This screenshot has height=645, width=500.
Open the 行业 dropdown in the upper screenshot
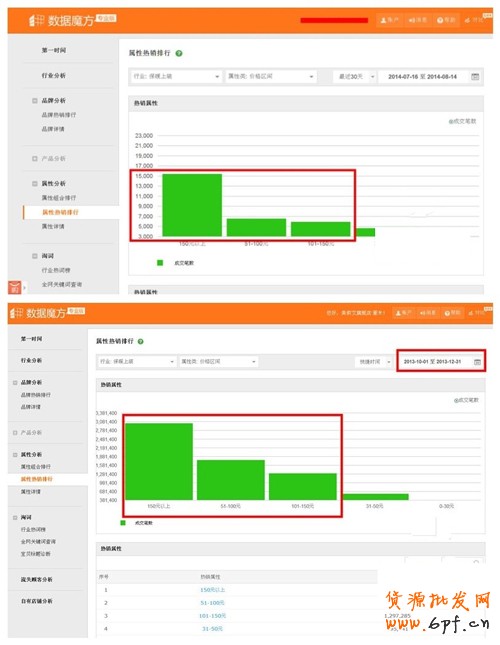click(x=176, y=77)
